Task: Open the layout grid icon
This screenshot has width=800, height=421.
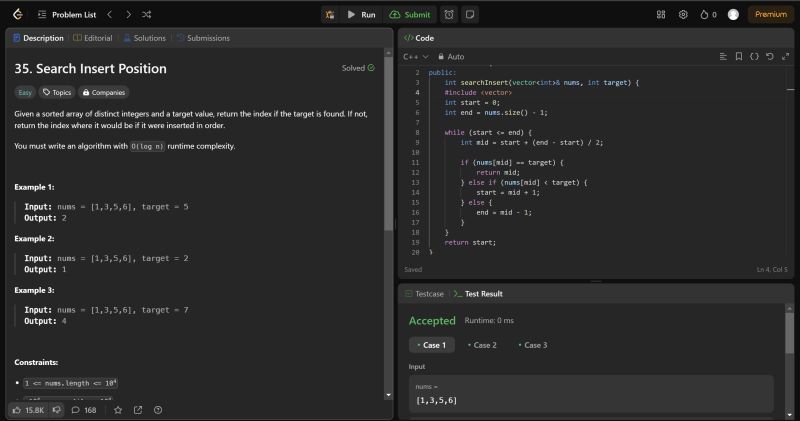Action: coord(661,15)
